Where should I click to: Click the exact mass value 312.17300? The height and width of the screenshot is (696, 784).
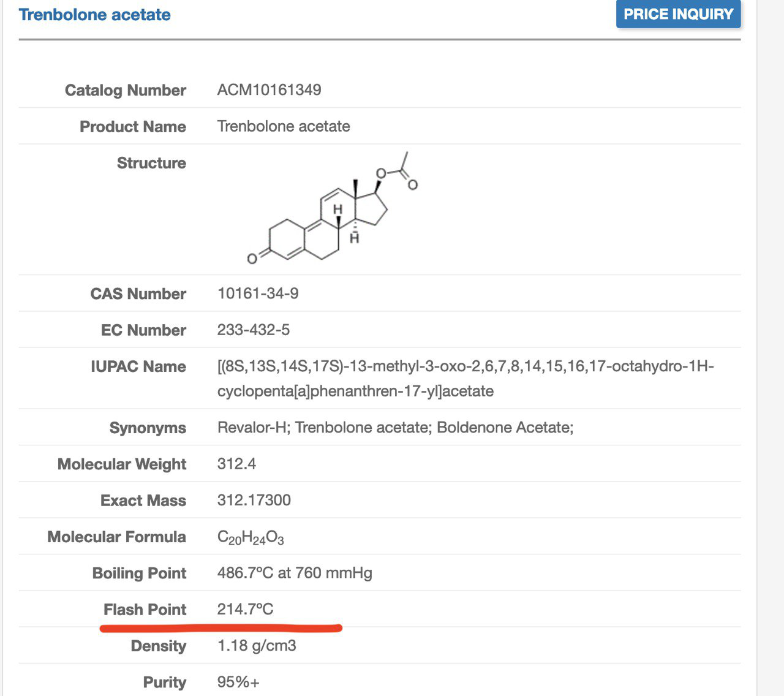254,500
